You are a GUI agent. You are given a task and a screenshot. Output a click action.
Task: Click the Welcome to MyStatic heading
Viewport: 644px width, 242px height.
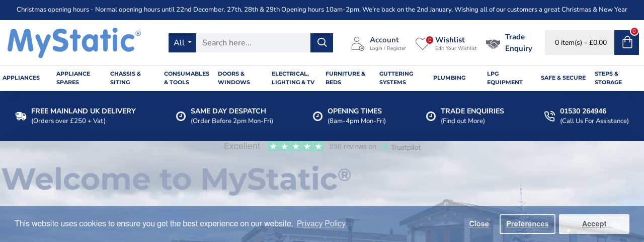[x=176, y=178]
